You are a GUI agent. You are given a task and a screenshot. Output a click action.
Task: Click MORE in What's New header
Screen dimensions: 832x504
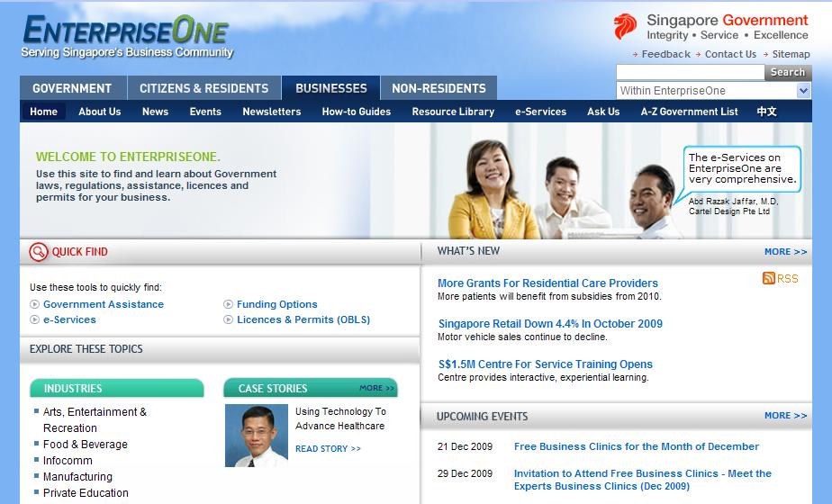point(786,252)
